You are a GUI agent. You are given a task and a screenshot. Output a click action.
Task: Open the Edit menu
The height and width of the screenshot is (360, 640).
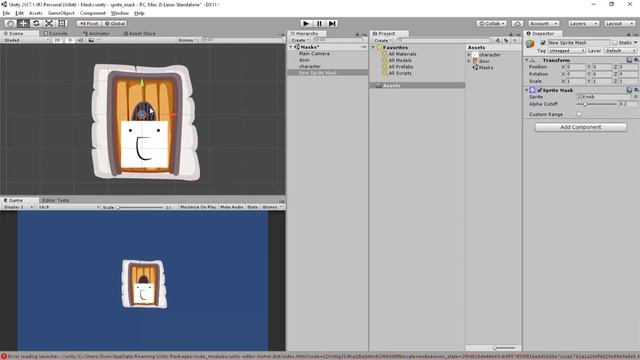(19, 13)
